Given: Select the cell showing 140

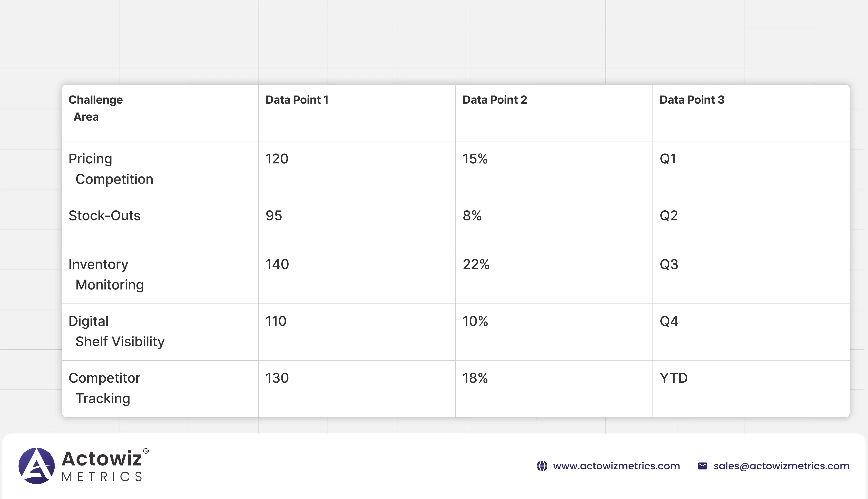Looking at the screenshot, I should click(277, 264).
